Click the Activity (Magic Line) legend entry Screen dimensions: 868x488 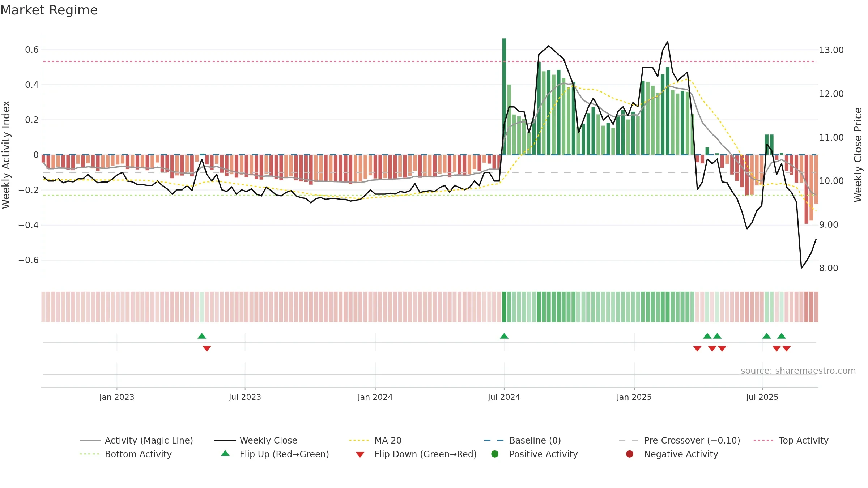coord(136,440)
